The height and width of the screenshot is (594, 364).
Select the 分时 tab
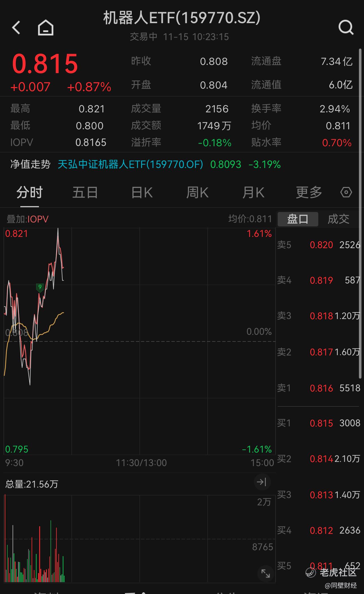coord(29,193)
